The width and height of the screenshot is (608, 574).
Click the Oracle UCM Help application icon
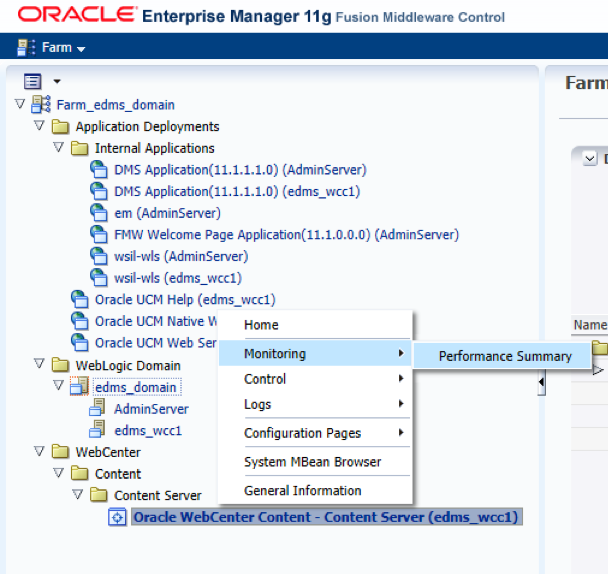click(x=79, y=300)
